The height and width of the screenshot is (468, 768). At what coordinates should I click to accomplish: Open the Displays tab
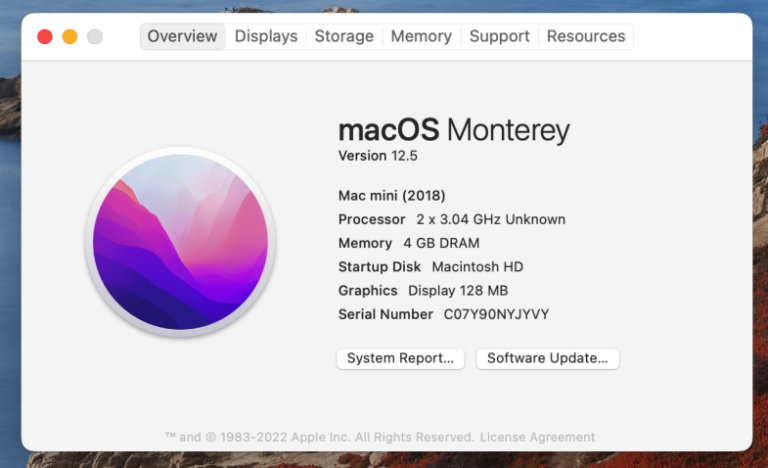tap(266, 36)
